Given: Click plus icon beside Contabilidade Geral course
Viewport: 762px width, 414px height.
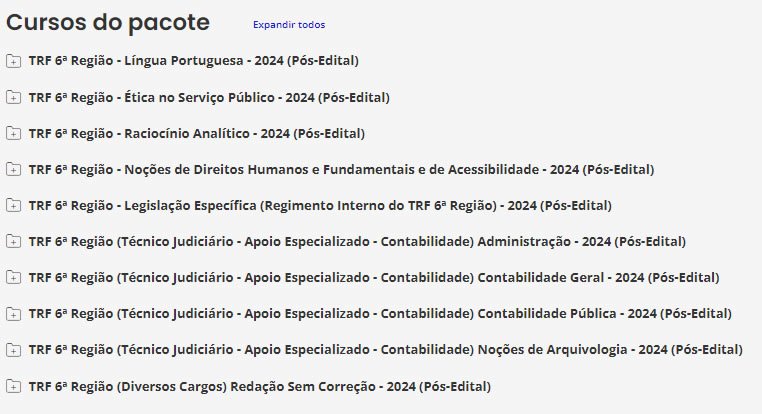Looking at the screenshot, I should pyautogui.click(x=13, y=277).
